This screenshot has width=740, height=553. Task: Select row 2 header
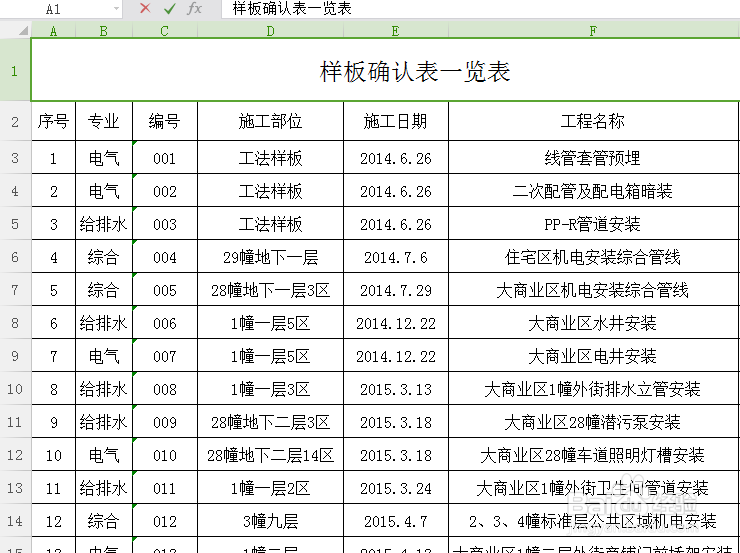pos(15,122)
